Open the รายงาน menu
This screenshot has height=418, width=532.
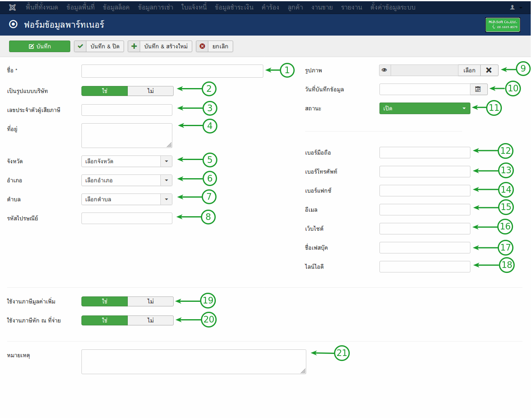click(x=351, y=7)
